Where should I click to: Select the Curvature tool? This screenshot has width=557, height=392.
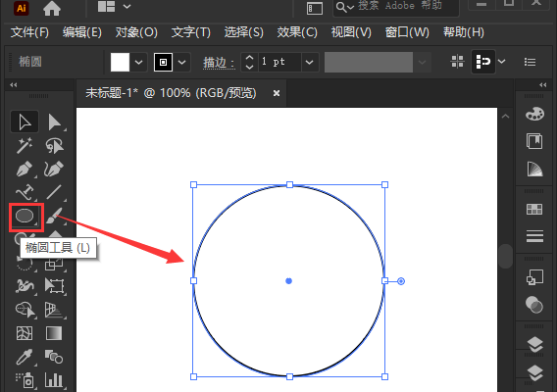[x=54, y=169]
